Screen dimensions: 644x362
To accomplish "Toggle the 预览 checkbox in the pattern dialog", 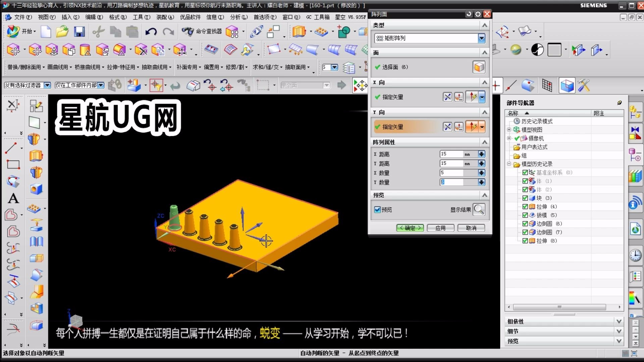I will [377, 209].
